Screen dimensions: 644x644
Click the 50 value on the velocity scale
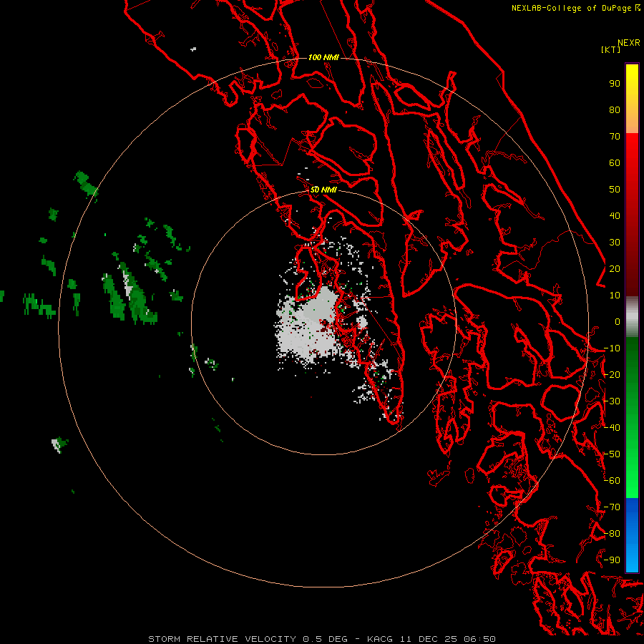pyautogui.click(x=615, y=190)
